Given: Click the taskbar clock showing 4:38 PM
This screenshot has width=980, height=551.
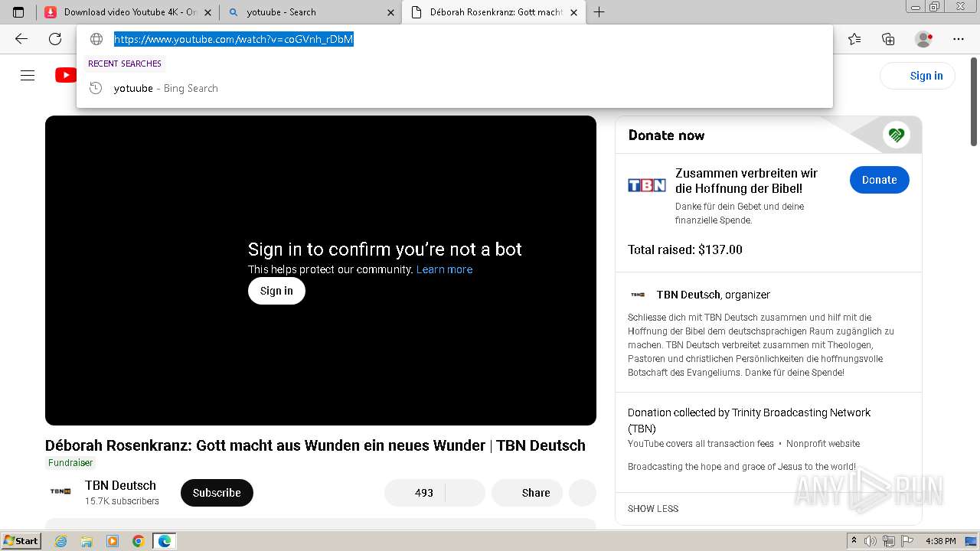Looking at the screenshot, I should click(x=940, y=541).
